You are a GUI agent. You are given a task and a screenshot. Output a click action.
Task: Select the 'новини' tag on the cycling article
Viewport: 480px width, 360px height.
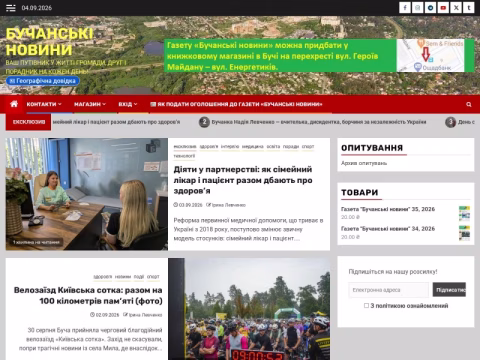tap(123, 277)
